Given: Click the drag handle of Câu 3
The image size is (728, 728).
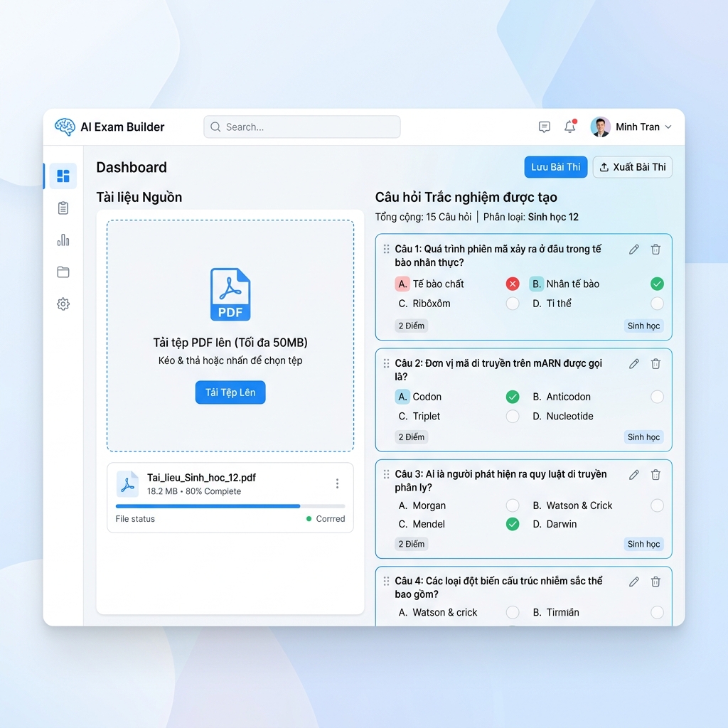Looking at the screenshot, I should pyautogui.click(x=386, y=474).
